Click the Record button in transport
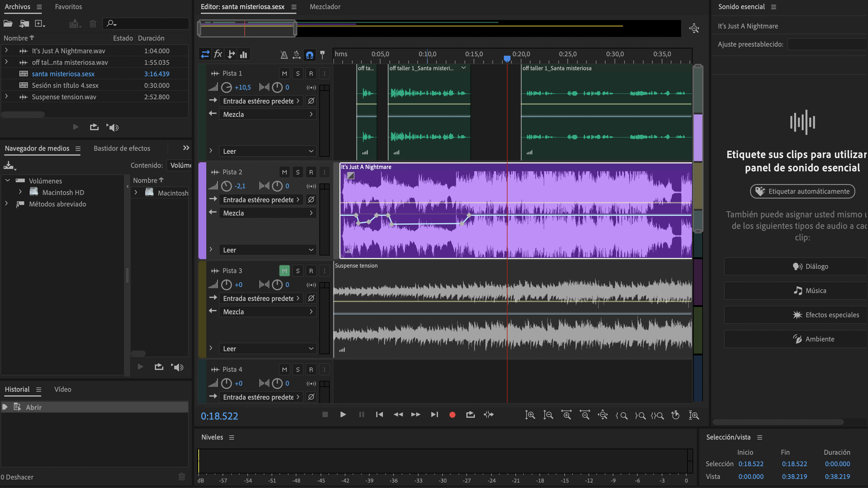This screenshot has height=488, width=868. (452, 415)
